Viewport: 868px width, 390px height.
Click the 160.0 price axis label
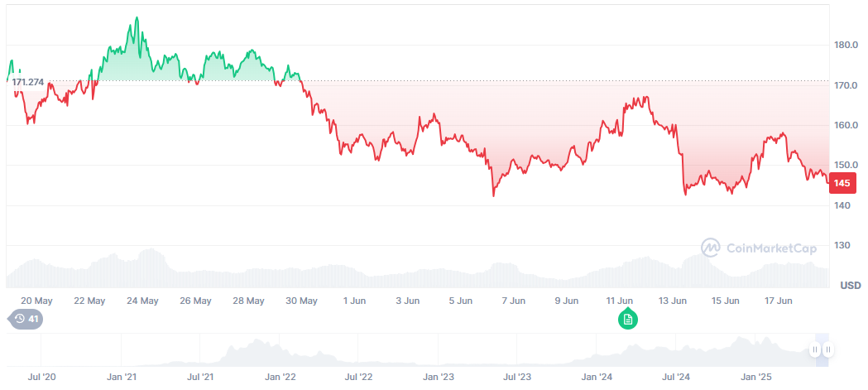point(846,125)
